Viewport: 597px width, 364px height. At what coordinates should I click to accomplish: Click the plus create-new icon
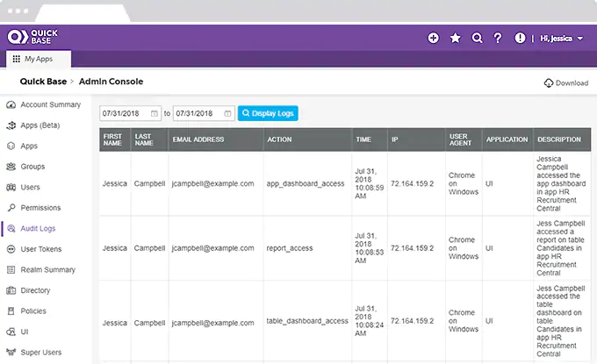[x=433, y=38]
